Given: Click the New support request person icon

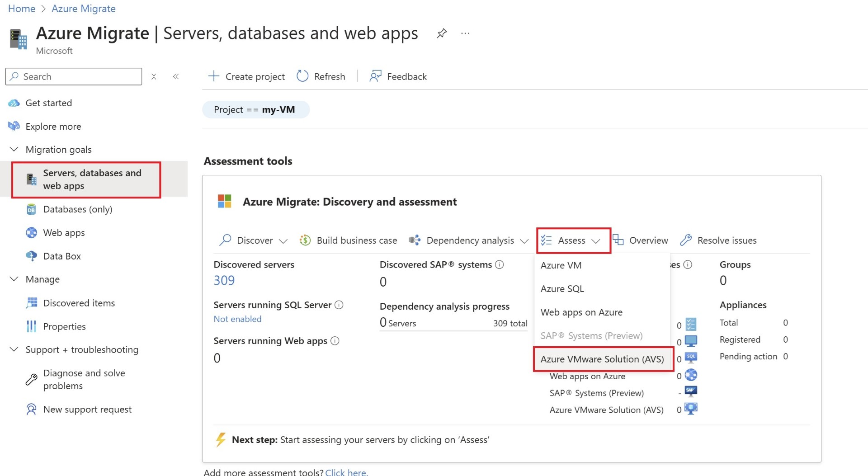Looking at the screenshot, I should [x=31, y=410].
